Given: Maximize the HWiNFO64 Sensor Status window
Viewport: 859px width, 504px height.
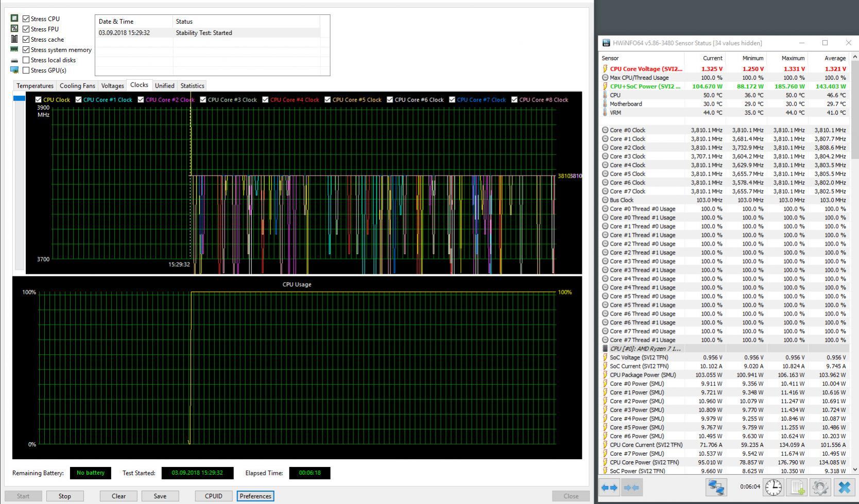Looking at the screenshot, I should coord(824,43).
